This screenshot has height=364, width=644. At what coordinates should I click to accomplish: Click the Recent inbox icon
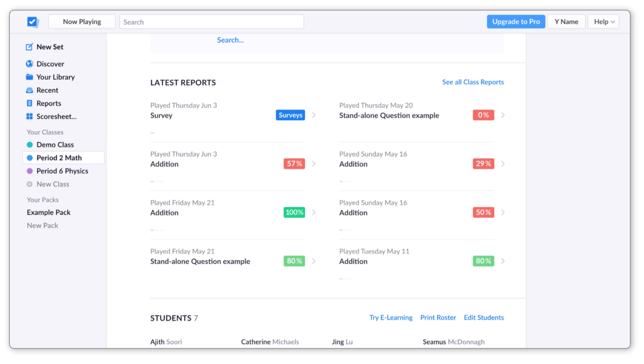click(30, 90)
